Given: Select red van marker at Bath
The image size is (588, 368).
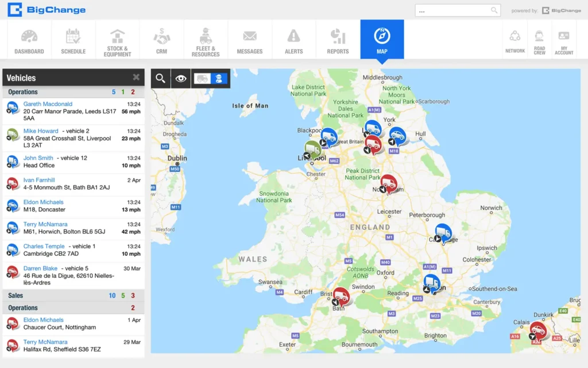Looking at the screenshot, I should click(x=341, y=297).
